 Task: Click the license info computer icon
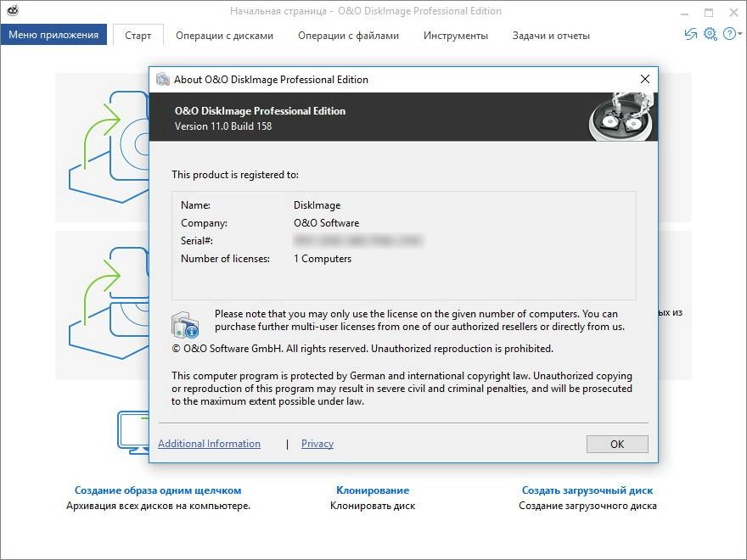pyautogui.click(x=185, y=324)
